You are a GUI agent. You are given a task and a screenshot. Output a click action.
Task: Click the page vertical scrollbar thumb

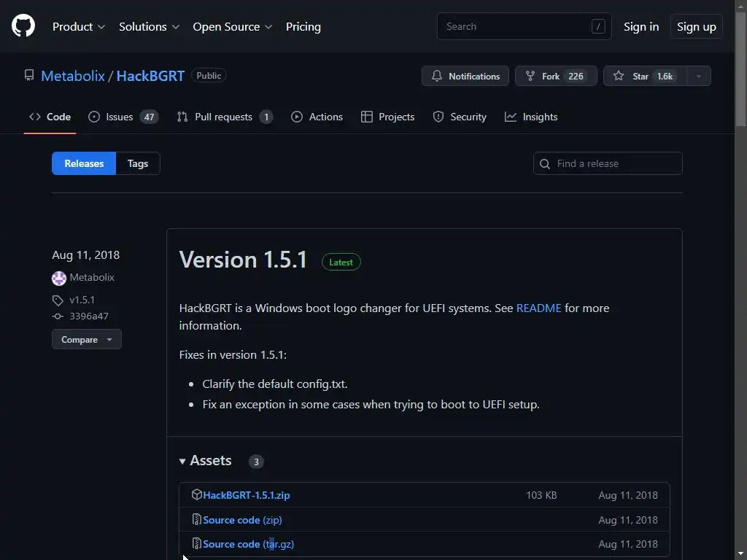(x=740, y=69)
